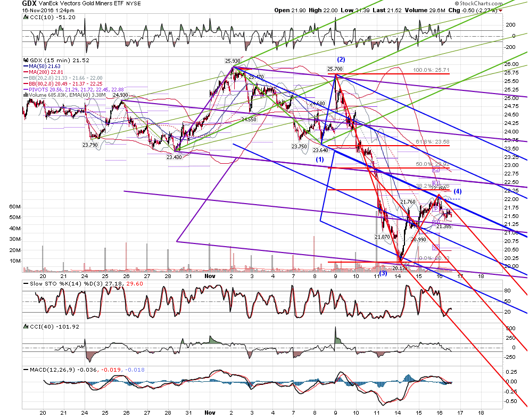This screenshot has width=529, height=420.
Task: Click the blue wave (4) label
Action: (458, 191)
